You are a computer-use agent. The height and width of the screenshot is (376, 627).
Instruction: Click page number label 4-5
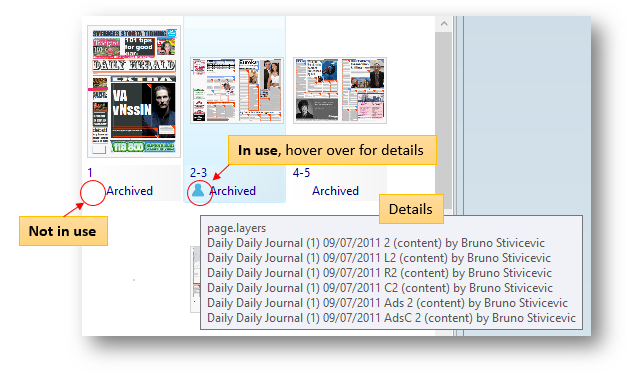302,173
